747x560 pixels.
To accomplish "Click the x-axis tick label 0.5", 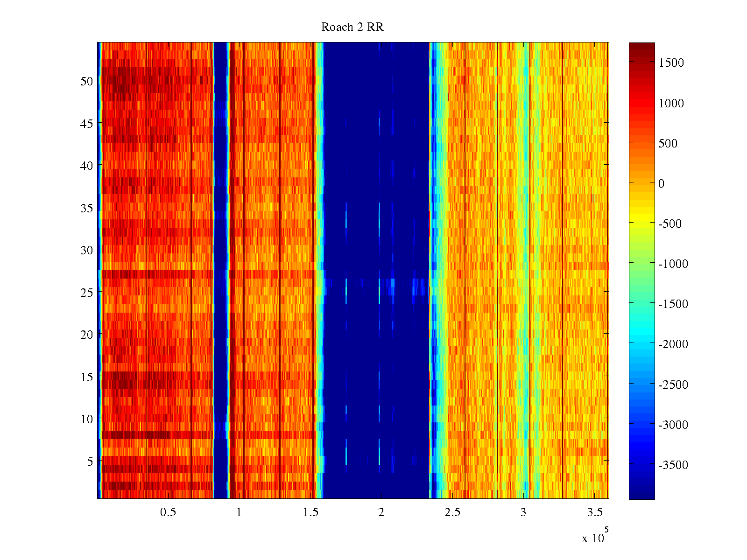I will [x=168, y=512].
